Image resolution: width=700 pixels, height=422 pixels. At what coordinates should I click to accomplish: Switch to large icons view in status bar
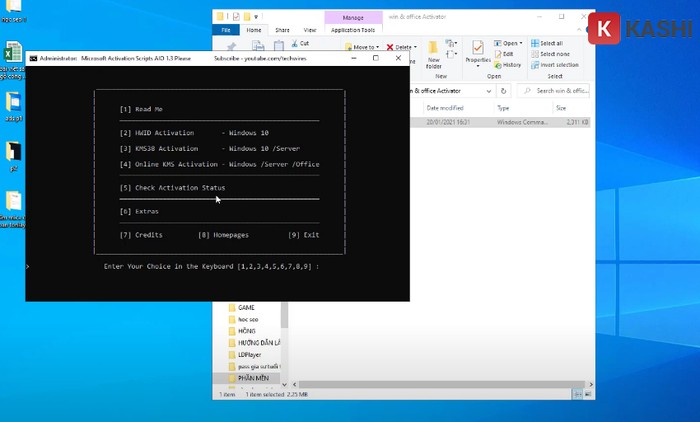point(587,395)
